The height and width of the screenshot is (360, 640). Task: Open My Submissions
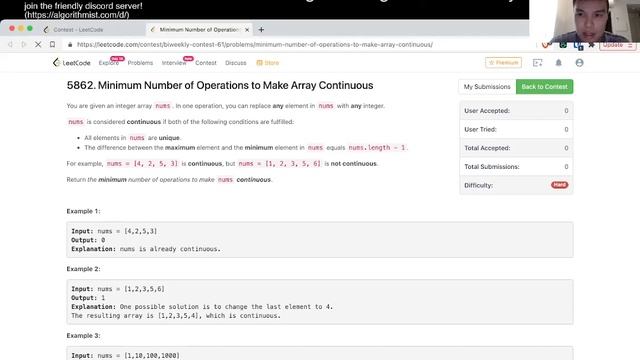point(487,87)
